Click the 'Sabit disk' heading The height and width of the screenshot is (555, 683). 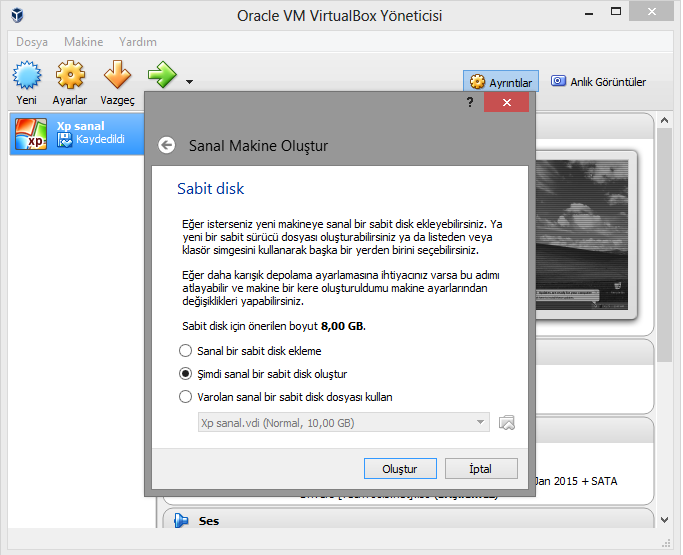pyautogui.click(x=210, y=189)
